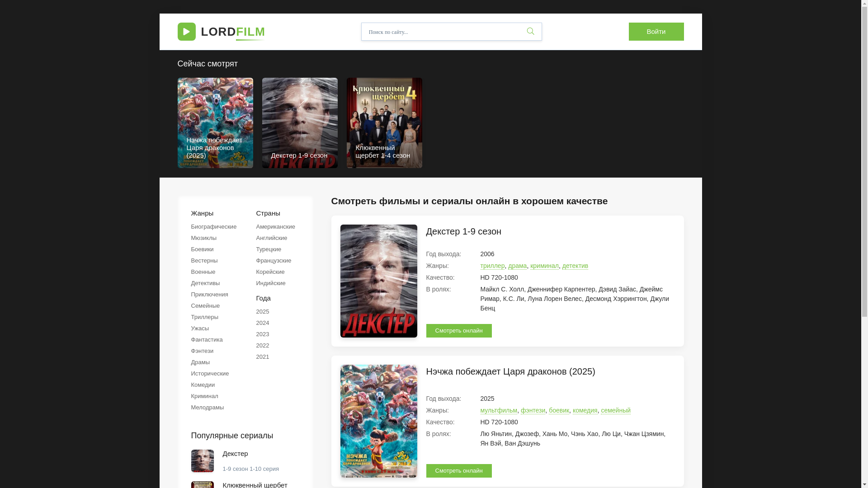The image size is (868, 488).
Task: Click the large Декстер poster image
Action: [378, 281]
